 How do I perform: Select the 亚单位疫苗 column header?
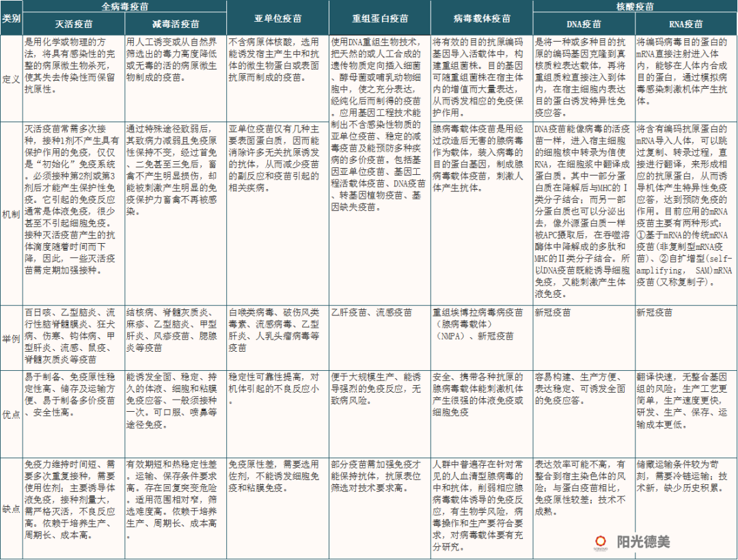click(277, 18)
